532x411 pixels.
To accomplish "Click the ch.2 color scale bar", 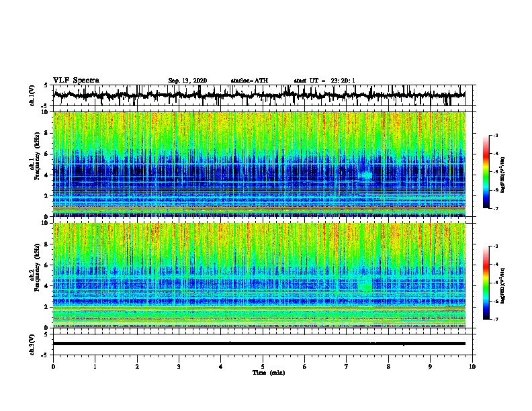I will [486, 283].
